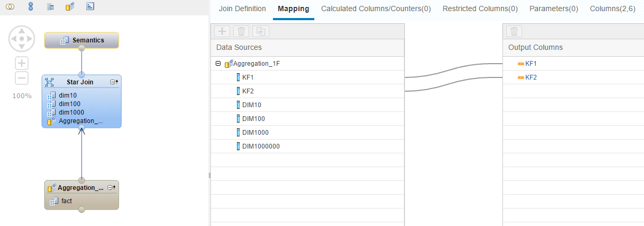Switch to the Mapping tab
Screen dimensions: 644x226
pos(294,8)
